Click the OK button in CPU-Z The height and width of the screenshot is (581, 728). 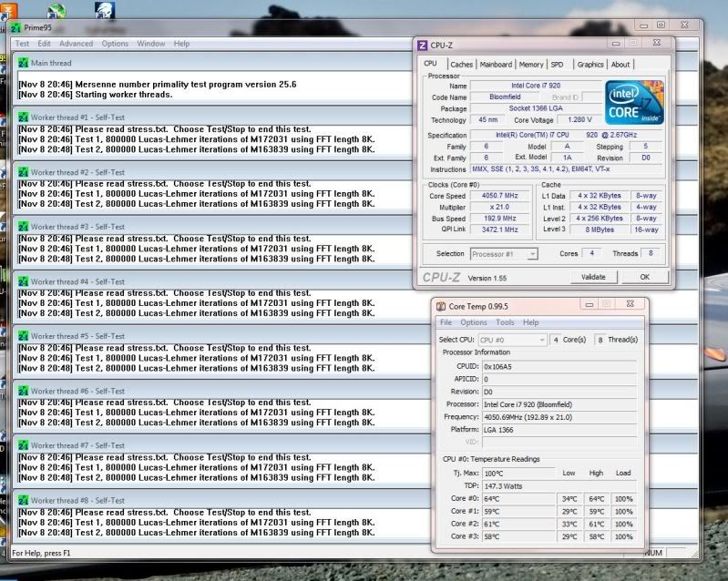645,277
